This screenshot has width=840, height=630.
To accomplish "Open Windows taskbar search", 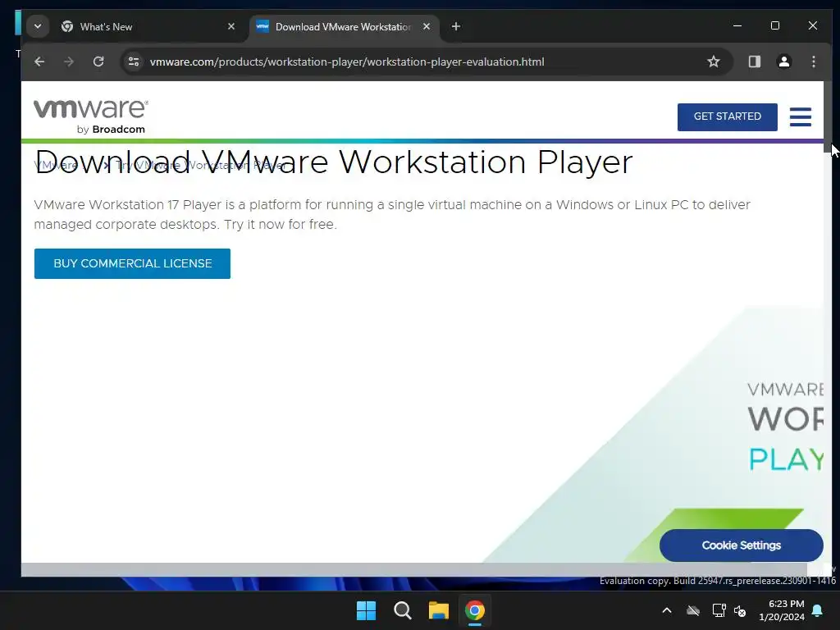I will click(402, 610).
